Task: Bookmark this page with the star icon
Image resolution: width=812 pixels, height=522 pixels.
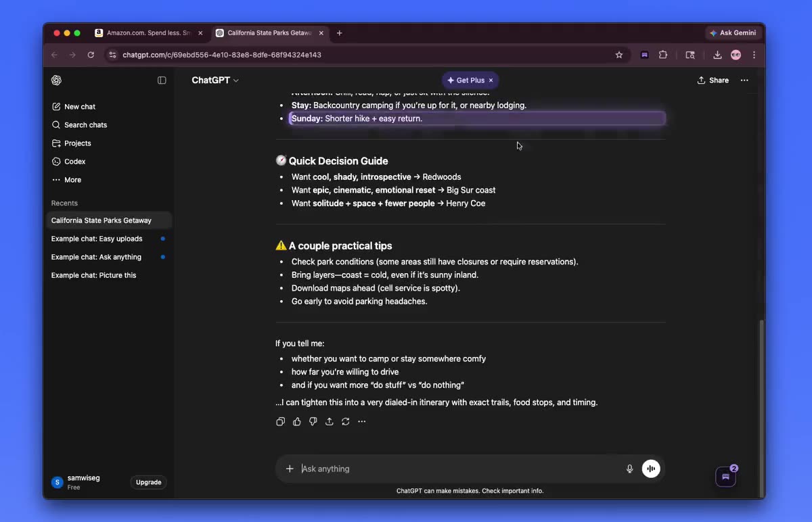Action: click(x=618, y=55)
